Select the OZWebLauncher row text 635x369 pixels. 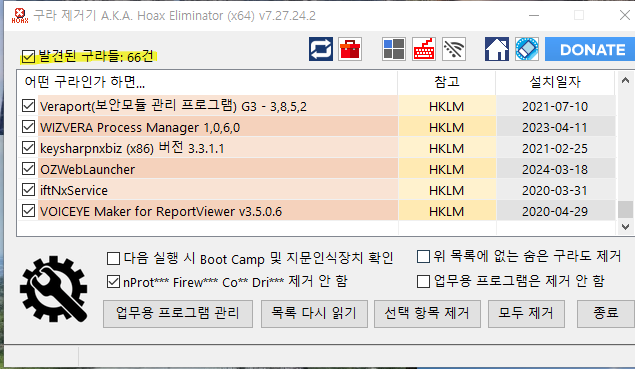(x=87, y=169)
